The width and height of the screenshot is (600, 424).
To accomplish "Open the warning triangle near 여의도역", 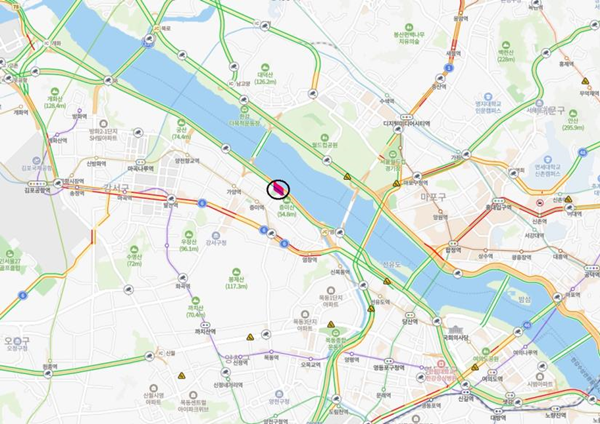I will [475, 367].
